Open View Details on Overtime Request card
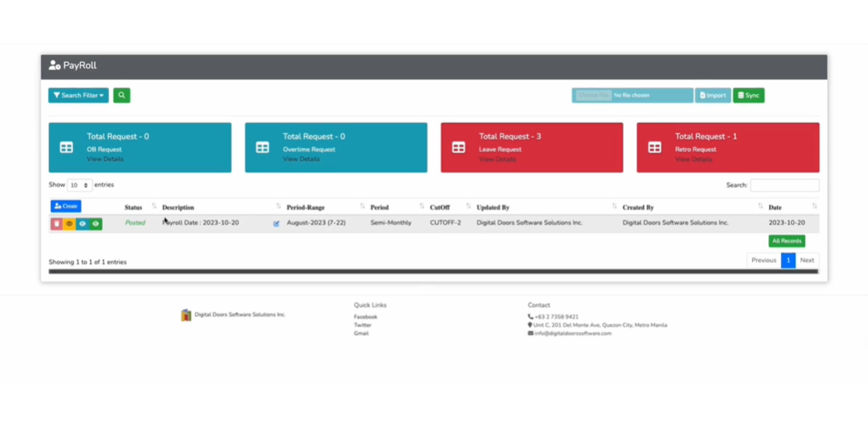 click(301, 159)
